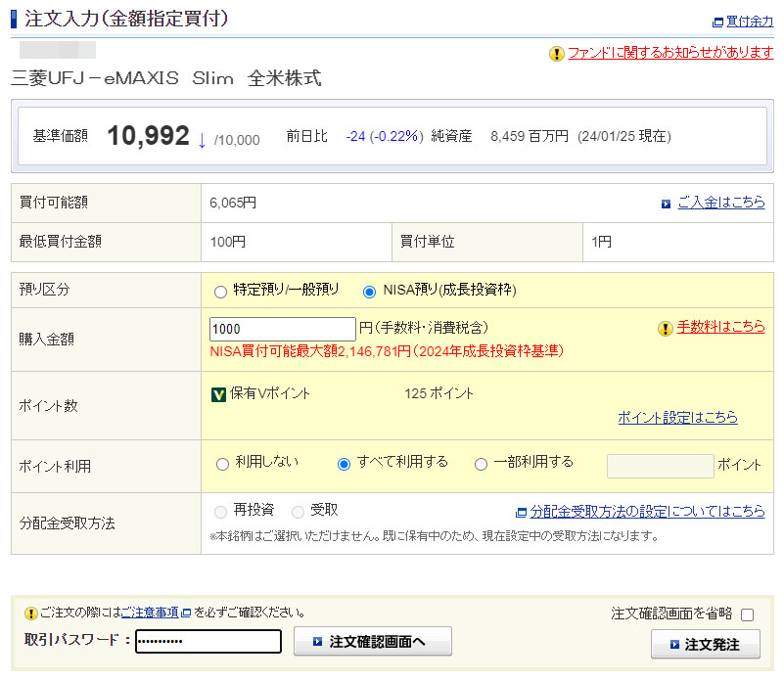This screenshot has width=784, height=682.
Task: Click the 取引パスワード password field
Action: [x=208, y=642]
